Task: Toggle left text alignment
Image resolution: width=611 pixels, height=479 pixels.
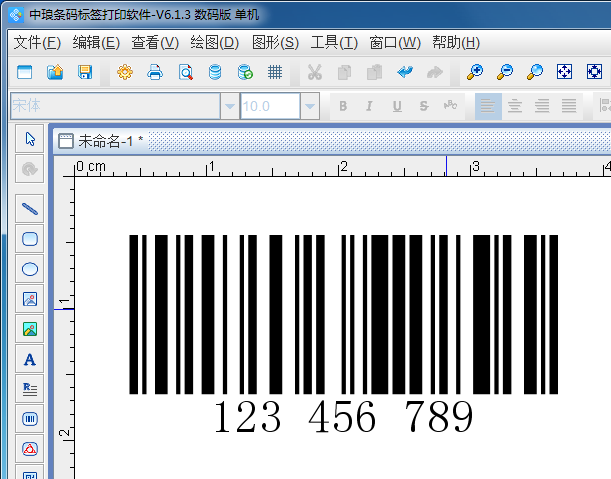Action: [x=488, y=106]
